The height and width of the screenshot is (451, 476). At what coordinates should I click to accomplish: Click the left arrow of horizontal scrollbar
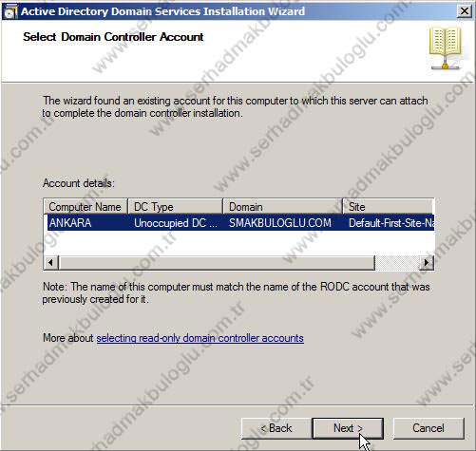pyautogui.click(x=51, y=263)
